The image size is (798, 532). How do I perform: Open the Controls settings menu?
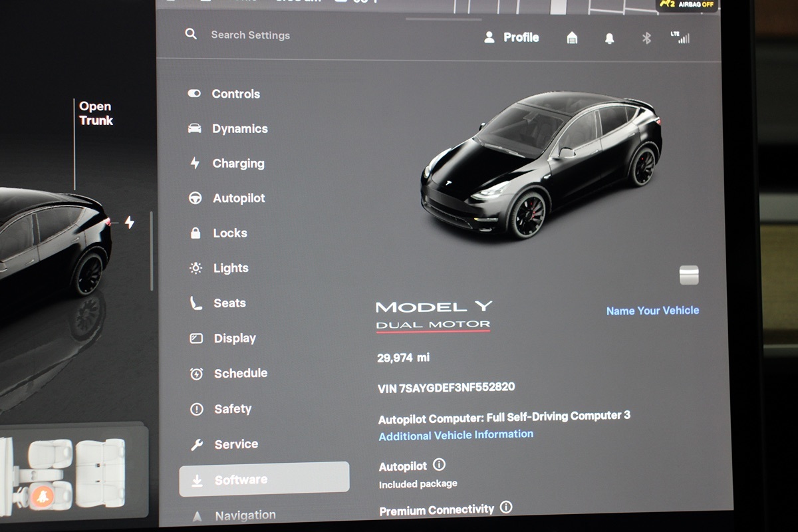235,94
